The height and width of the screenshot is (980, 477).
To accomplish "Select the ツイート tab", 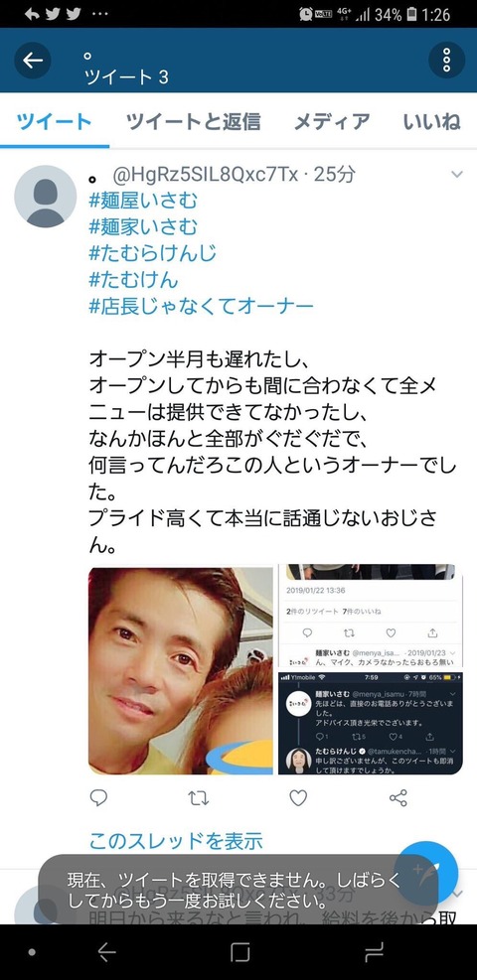I will coord(55,121).
